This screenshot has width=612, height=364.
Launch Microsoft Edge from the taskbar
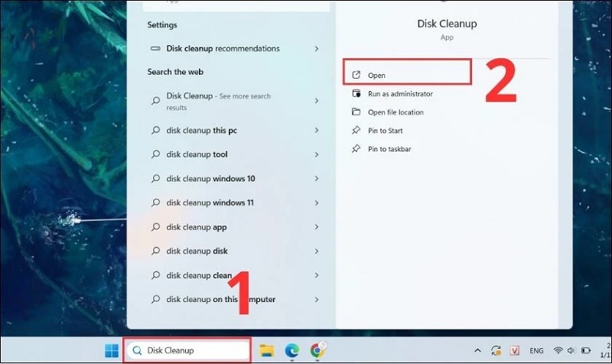[x=291, y=350]
